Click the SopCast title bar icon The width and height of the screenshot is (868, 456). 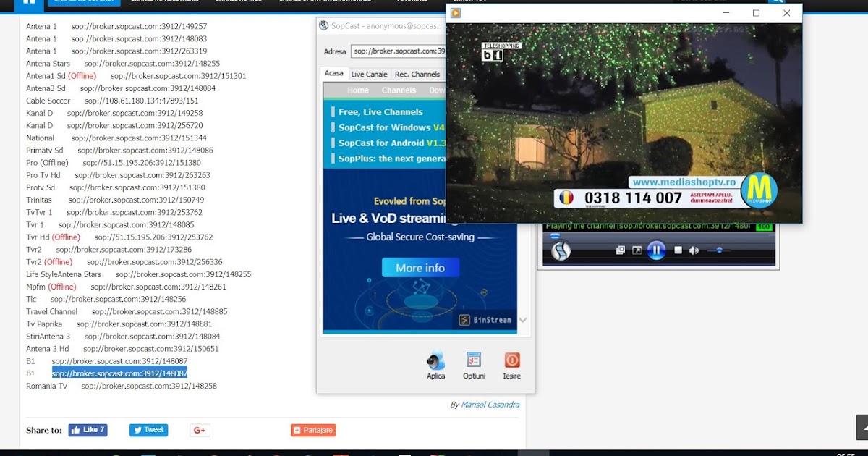point(324,25)
